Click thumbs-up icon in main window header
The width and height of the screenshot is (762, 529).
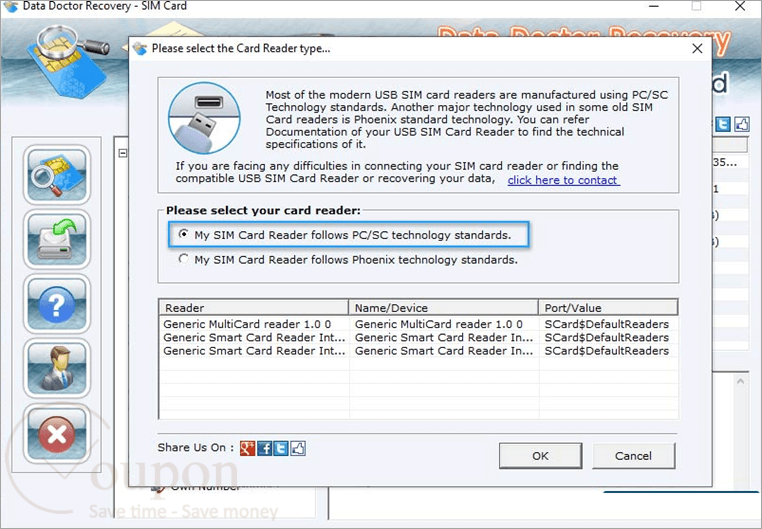742,124
